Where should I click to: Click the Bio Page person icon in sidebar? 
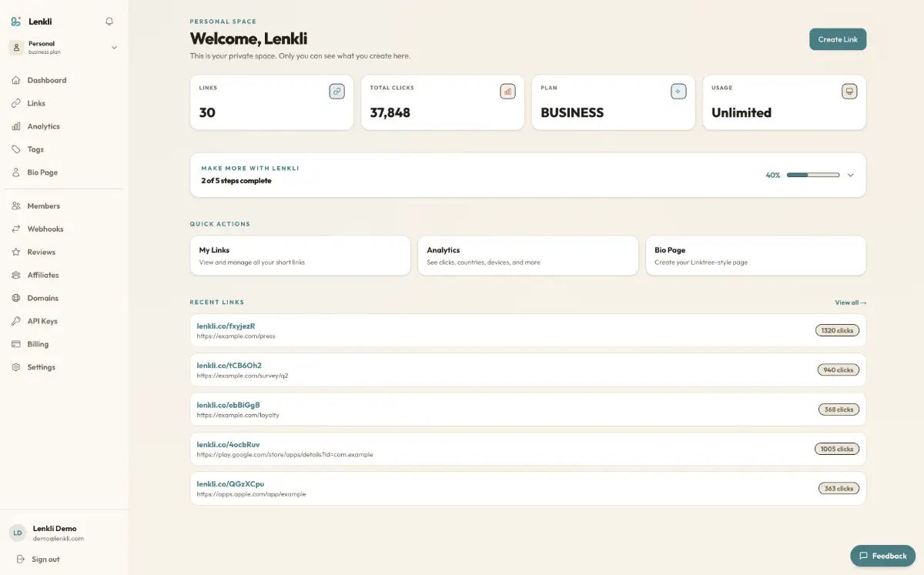16,172
